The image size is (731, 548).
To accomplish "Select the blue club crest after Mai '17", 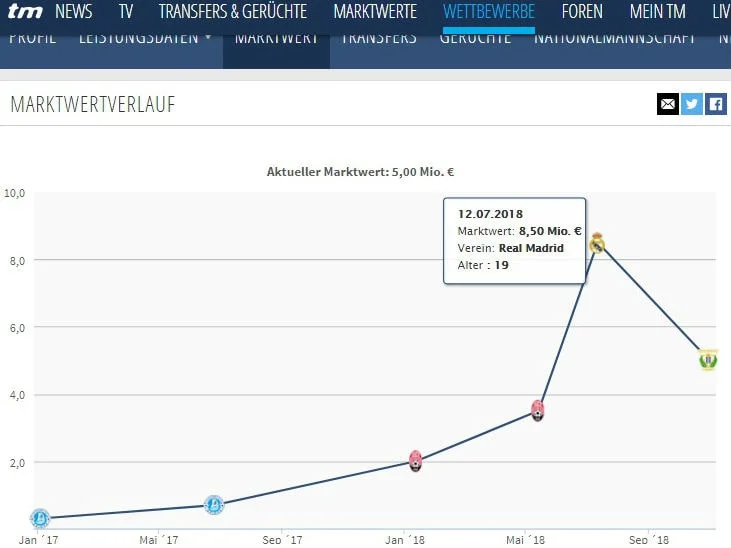I will pyautogui.click(x=213, y=505).
